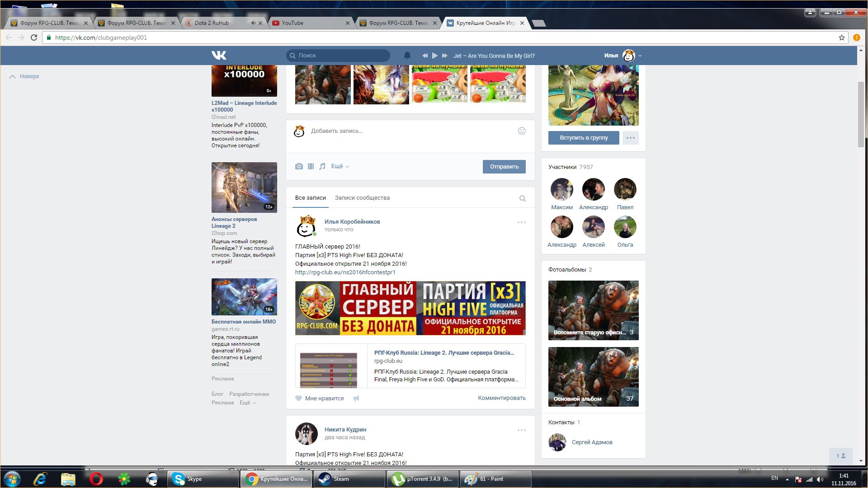Click the Отправить button
The image size is (868, 488).
pos(504,167)
